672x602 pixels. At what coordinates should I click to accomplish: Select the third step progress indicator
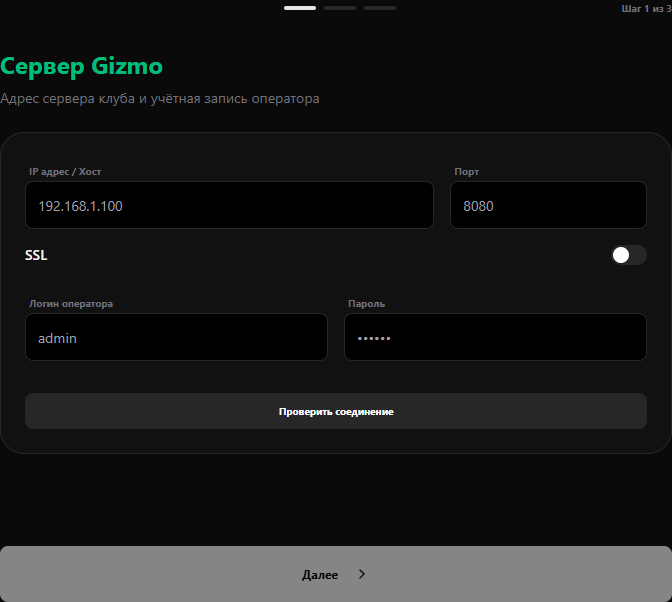pyautogui.click(x=380, y=8)
